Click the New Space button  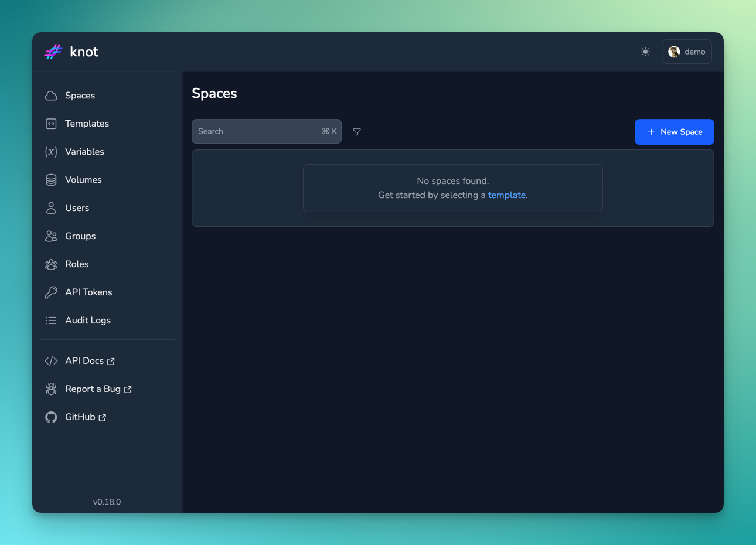click(x=674, y=132)
